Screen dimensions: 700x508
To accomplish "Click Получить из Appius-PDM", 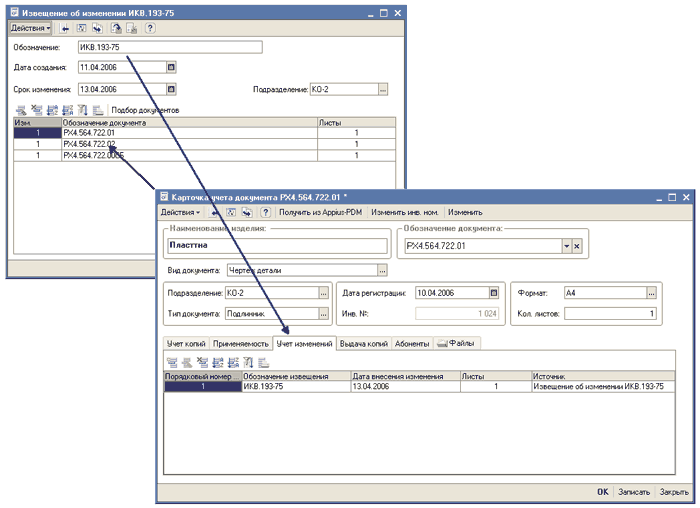I will click(321, 212).
